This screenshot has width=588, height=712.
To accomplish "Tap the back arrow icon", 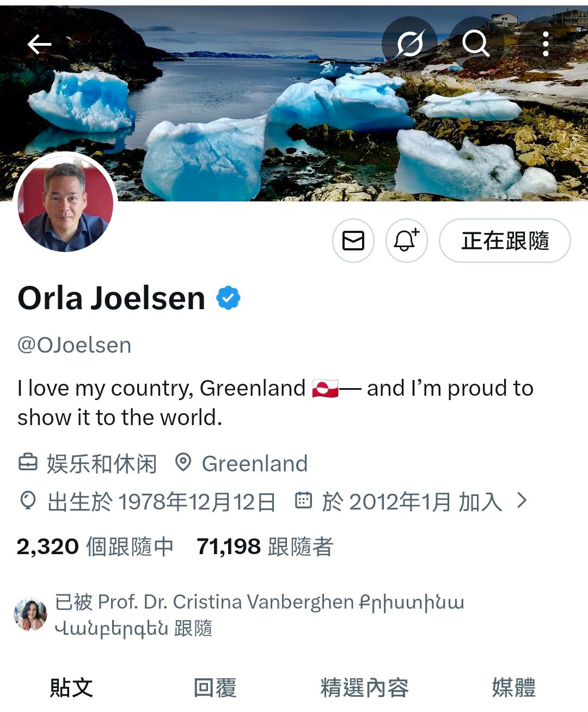I will click(39, 45).
